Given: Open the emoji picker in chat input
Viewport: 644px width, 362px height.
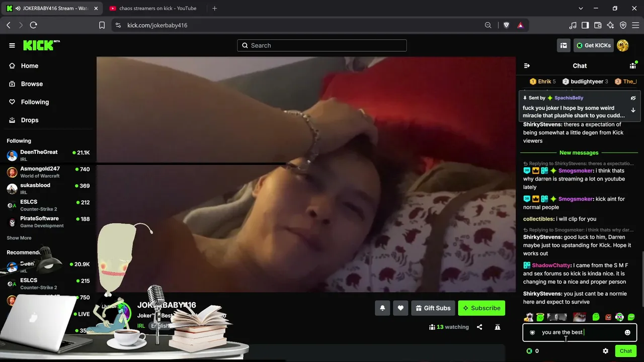Looking at the screenshot, I should [627, 332].
